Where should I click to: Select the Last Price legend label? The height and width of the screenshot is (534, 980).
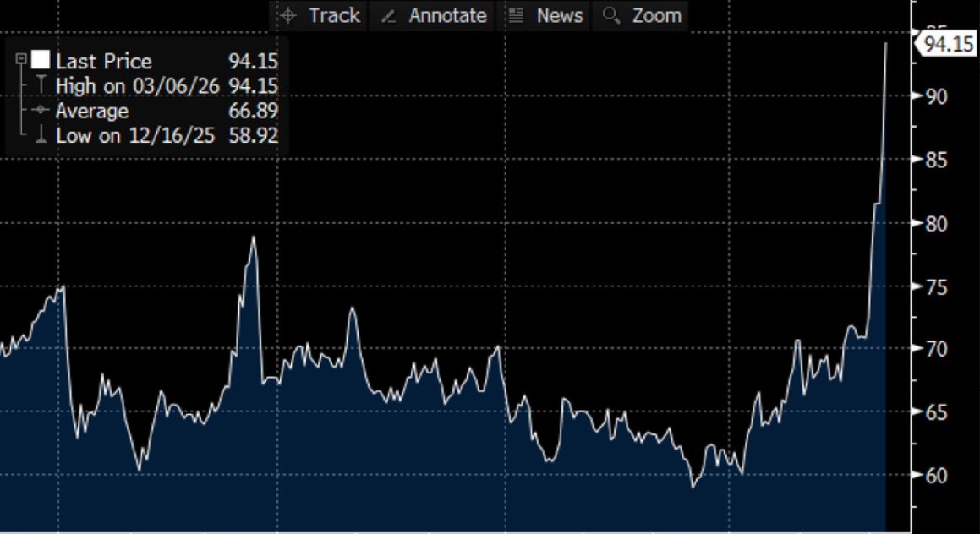(103, 61)
